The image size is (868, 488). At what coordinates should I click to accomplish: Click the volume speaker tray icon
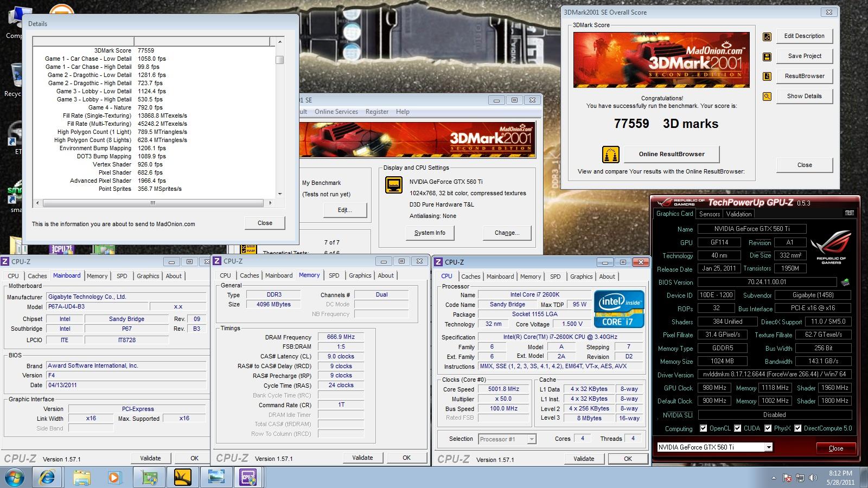813,478
